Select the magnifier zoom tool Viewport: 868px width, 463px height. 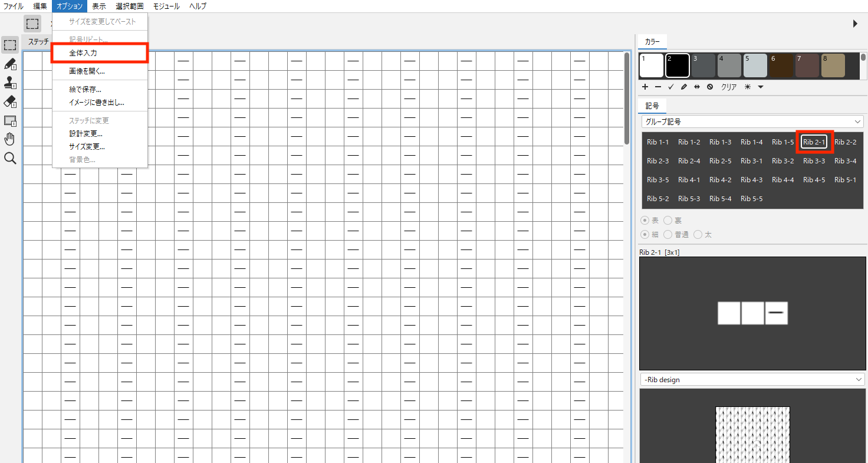click(10, 159)
